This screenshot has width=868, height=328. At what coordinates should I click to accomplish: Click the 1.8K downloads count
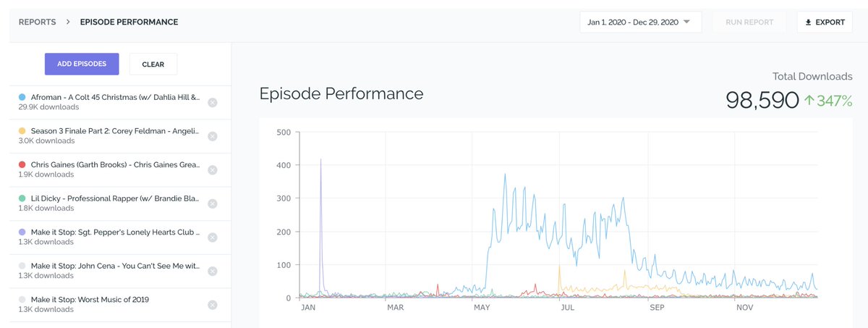(x=45, y=209)
